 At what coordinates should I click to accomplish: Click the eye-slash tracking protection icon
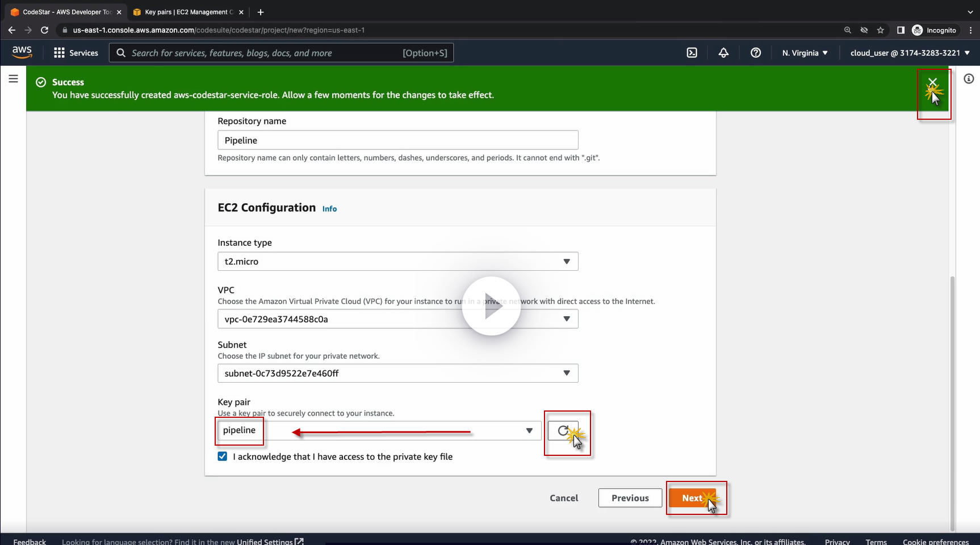tap(864, 30)
